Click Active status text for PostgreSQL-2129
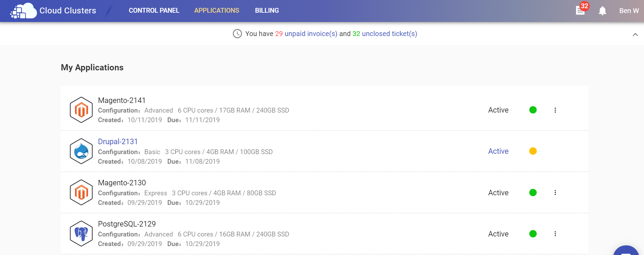This screenshot has width=644, height=255. tap(498, 234)
